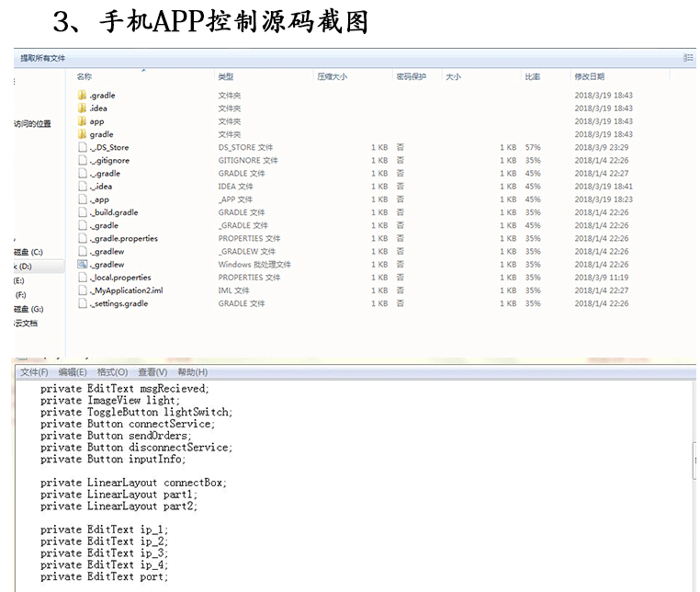This screenshot has height=592, width=700.
Task: Select 磁盘 (C:) in the sidebar
Action: (28, 252)
